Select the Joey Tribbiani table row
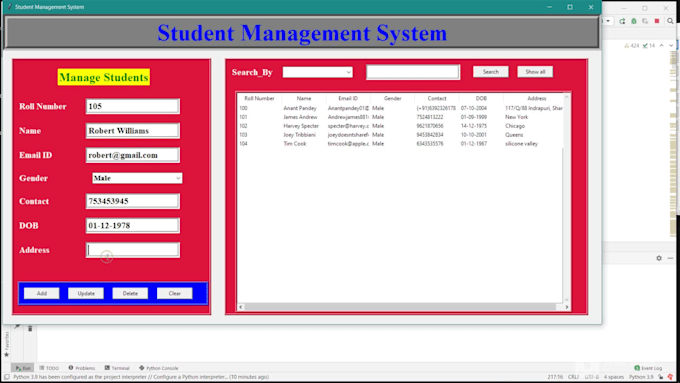The width and height of the screenshot is (680, 383). (x=400, y=135)
